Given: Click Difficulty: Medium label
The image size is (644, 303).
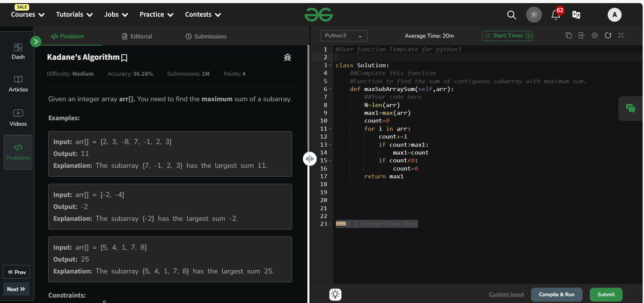Looking at the screenshot, I should pos(70,74).
